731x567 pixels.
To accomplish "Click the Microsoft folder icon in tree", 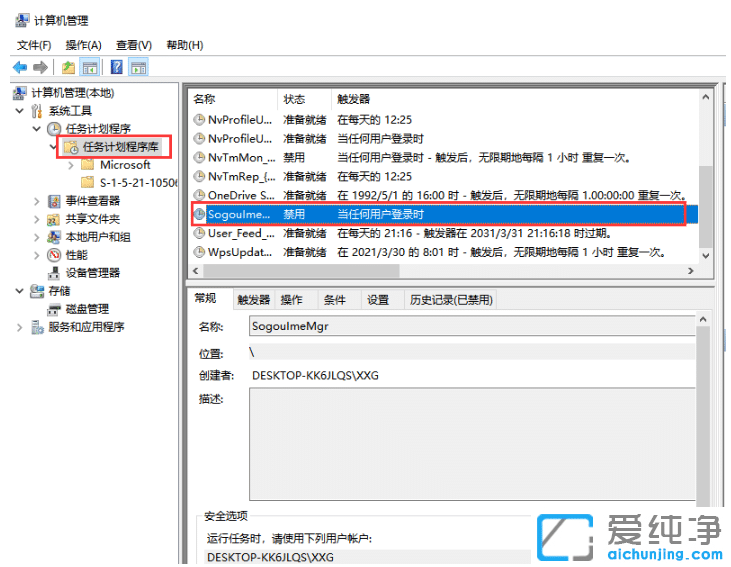I will tap(87, 165).
